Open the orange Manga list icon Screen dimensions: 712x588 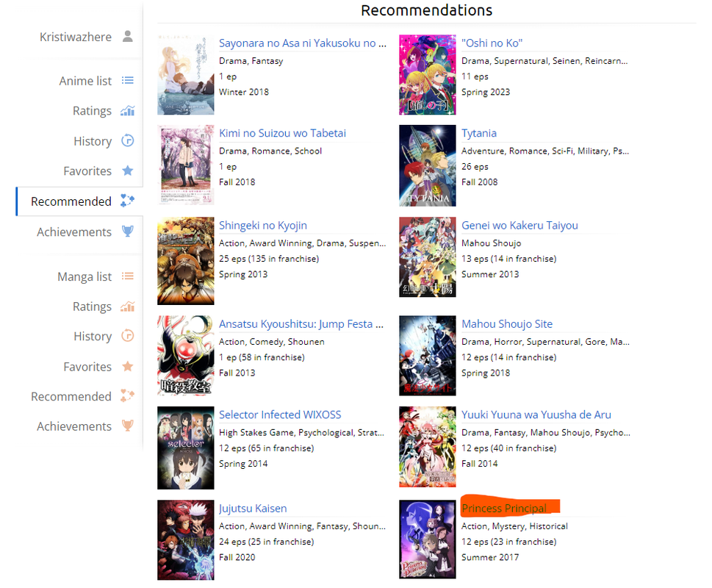coord(128,276)
